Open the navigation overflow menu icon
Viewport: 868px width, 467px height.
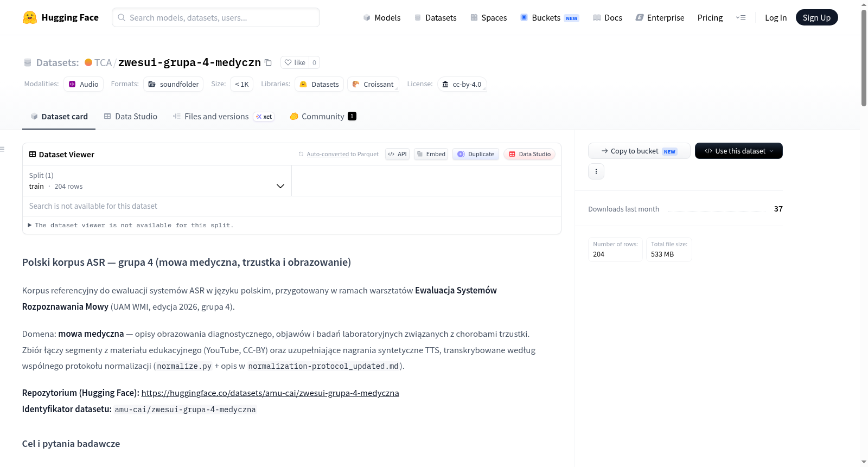pyautogui.click(x=741, y=17)
